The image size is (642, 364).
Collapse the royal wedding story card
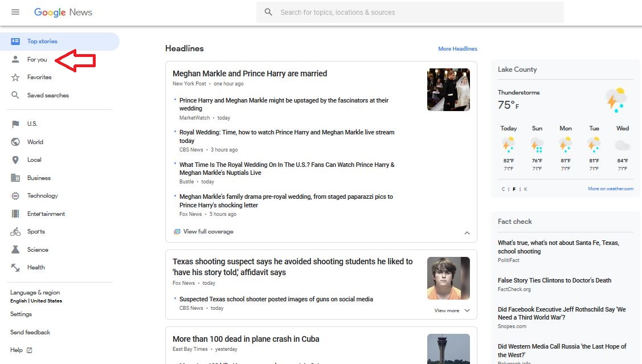[x=467, y=233]
